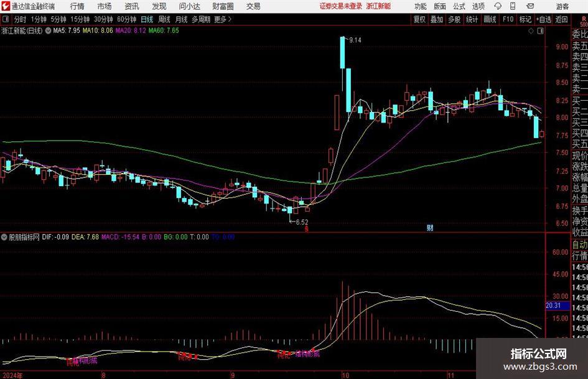Click the red 浙江新能 title link
Screen dimensions: 588x379
click(x=378, y=6)
